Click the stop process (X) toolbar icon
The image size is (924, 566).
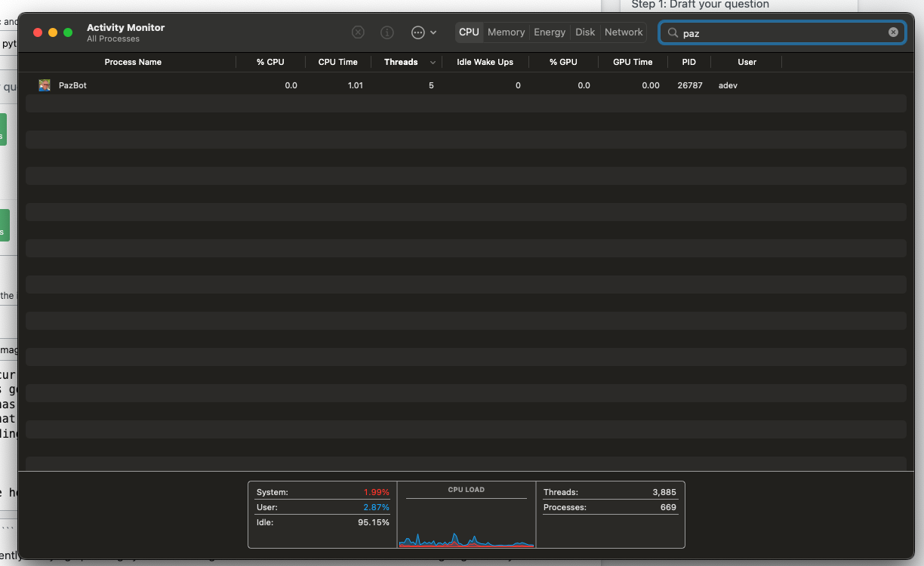(359, 32)
